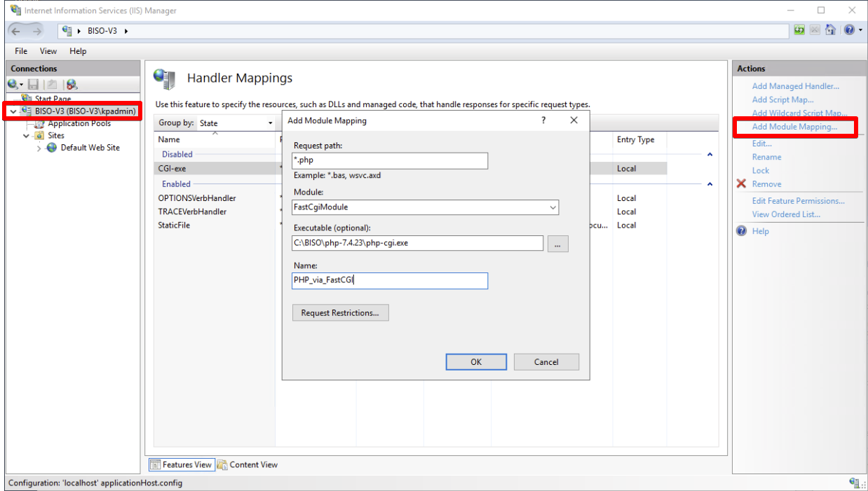Collapse the Enabled group chevron

(x=710, y=184)
